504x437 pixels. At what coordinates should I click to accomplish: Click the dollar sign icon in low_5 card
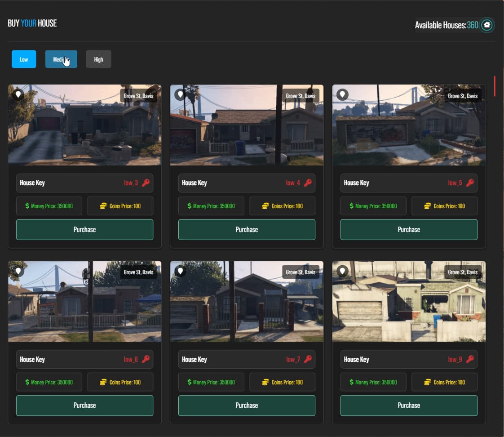tap(351, 206)
